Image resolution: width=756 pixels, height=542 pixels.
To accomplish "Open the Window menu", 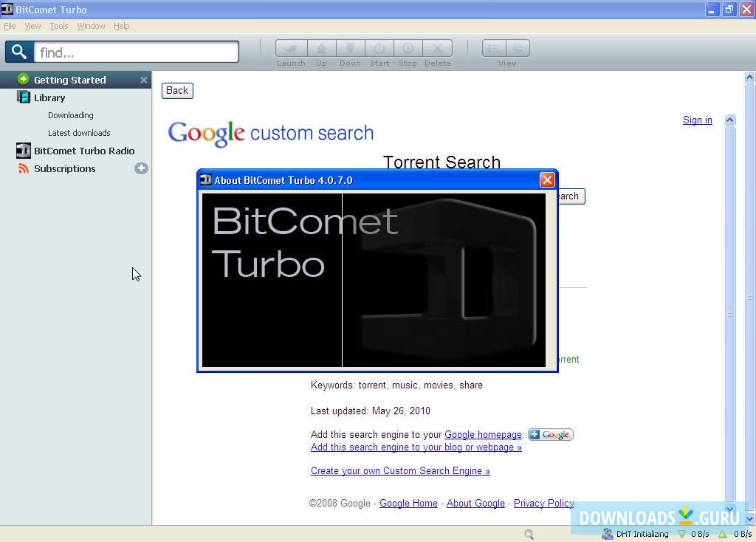I will click(91, 26).
